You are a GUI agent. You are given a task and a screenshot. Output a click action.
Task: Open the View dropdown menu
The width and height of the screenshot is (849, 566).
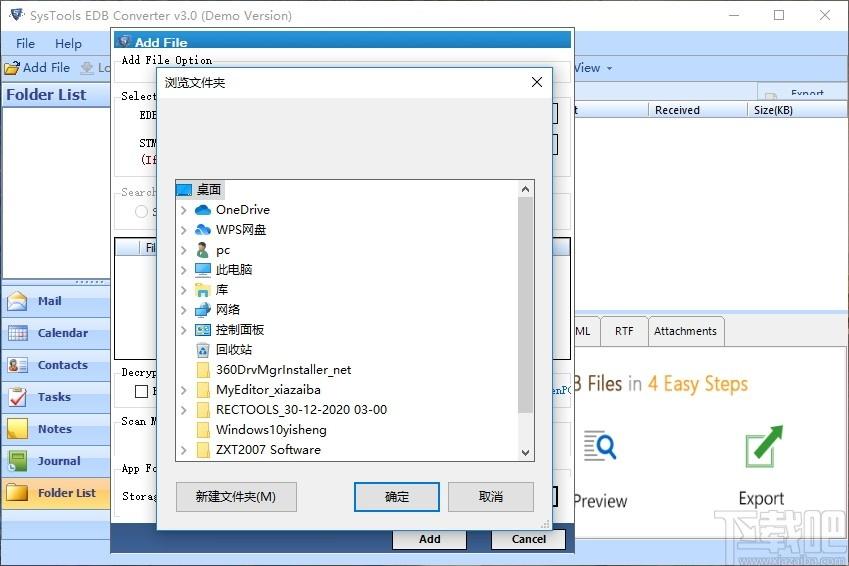point(593,68)
